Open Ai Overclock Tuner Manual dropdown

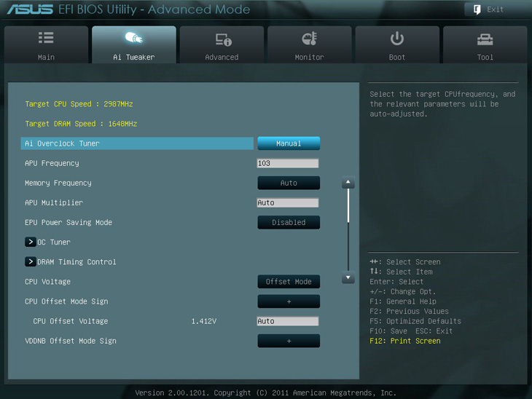pyautogui.click(x=289, y=143)
